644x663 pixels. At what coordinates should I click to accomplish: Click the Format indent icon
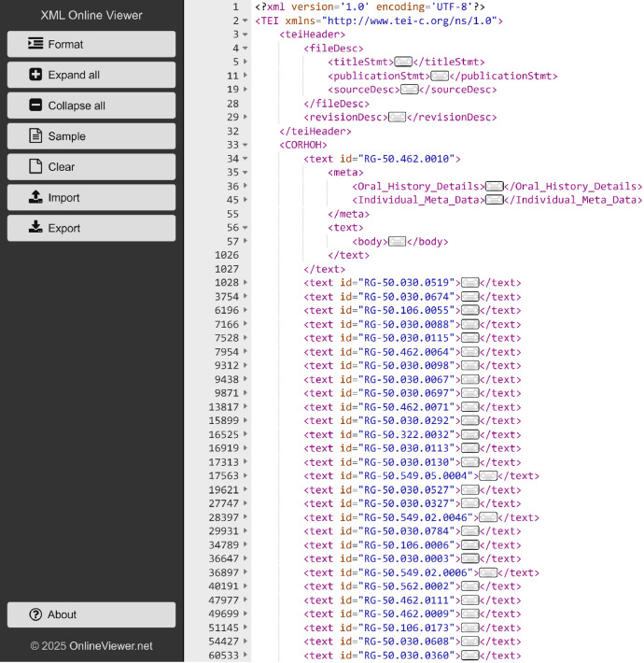coord(35,44)
